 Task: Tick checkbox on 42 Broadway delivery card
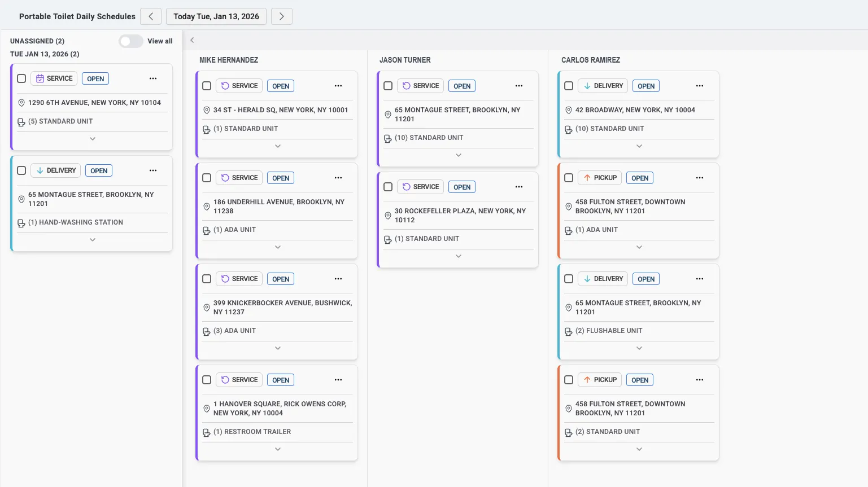coord(569,86)
